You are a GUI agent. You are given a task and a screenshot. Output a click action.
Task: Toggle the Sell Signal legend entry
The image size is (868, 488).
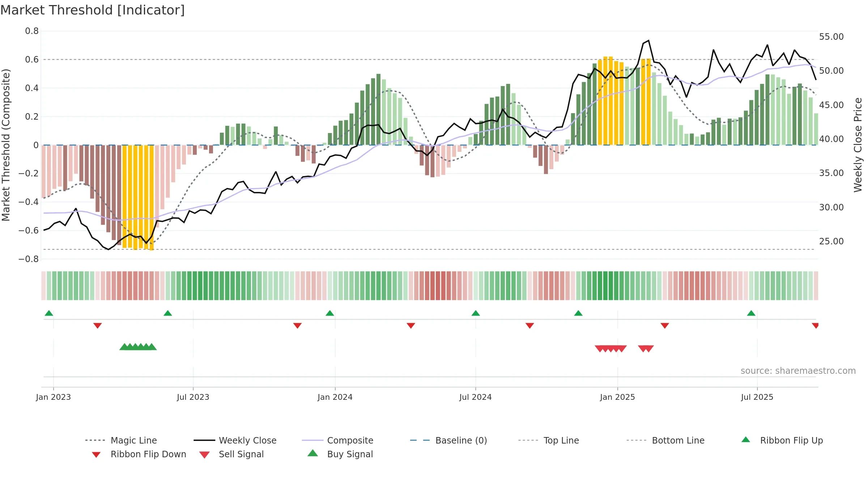point(231,454)
